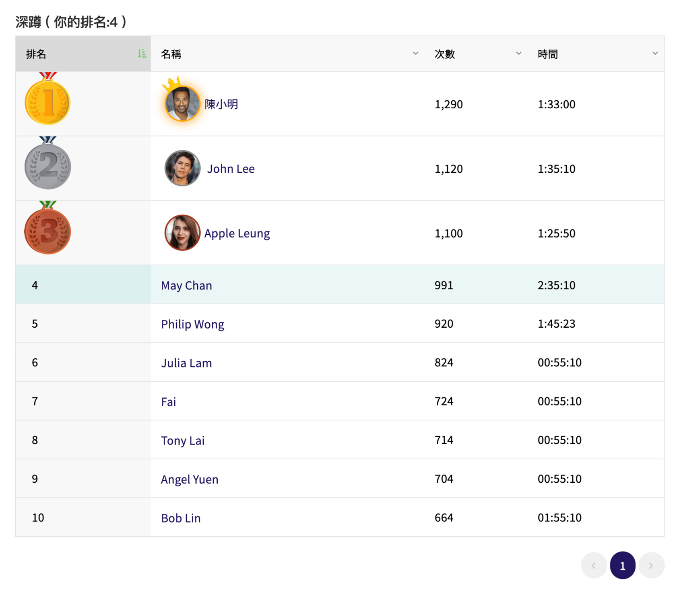The height and width of the screenshot is (616, 681).
Task: Click the Bob Lin name link
Action: 181,518
